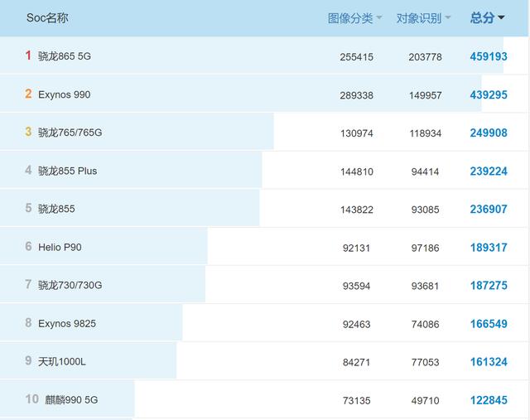
Task: Click total score 236907
Action: [489, 210]
